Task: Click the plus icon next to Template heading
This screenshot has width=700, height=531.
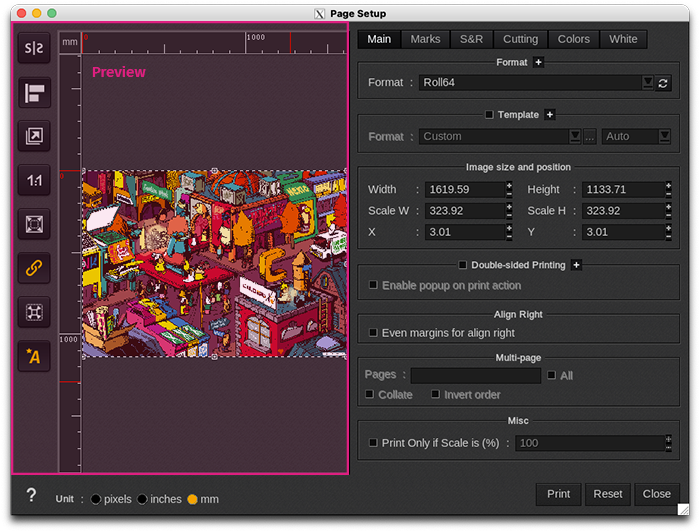Action: point(550,115)
